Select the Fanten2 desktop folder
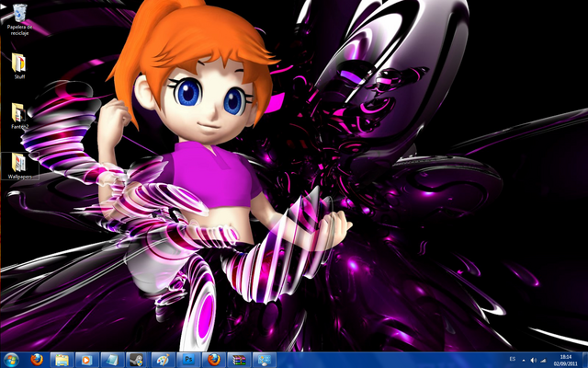Viewport: 588px width, 368px height. tap(19, 116)
